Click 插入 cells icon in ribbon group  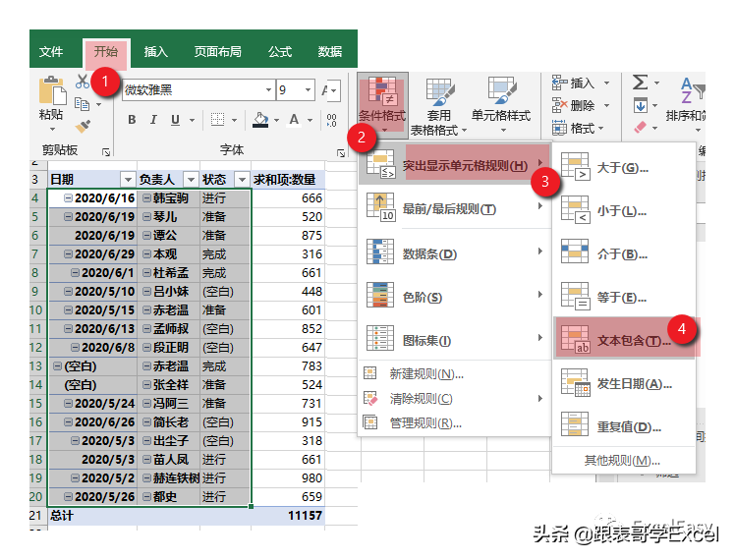559,83
